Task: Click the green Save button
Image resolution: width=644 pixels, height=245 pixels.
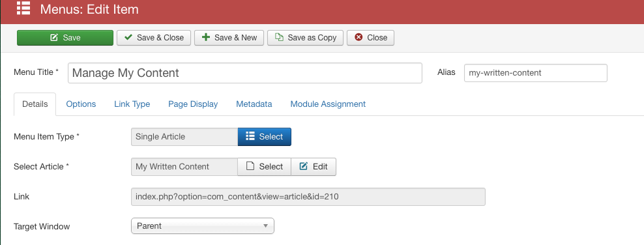Action: [x=65, y=38]
